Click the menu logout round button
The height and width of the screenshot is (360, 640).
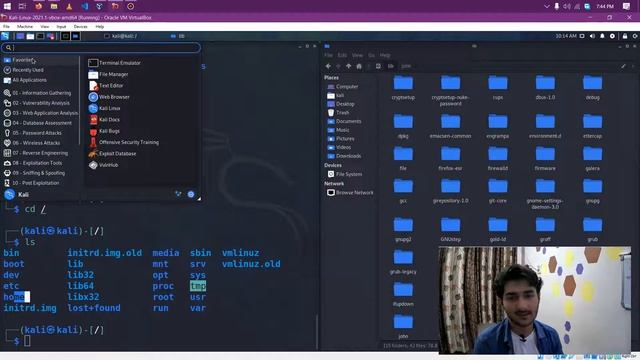pos(191,194)
